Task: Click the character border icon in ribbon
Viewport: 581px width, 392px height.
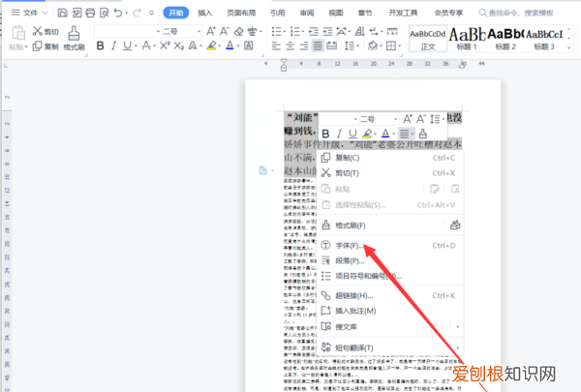Action: (x=249, y=45)
